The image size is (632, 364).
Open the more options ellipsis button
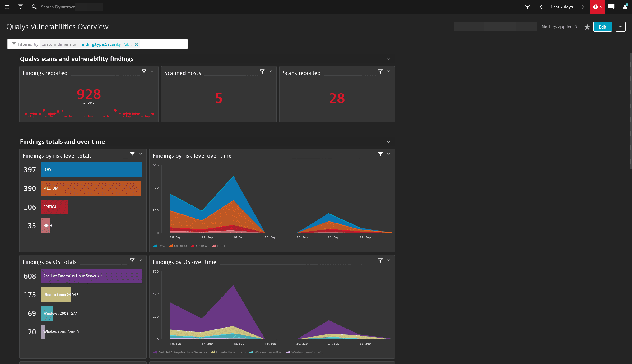click(x=621, y=27)
